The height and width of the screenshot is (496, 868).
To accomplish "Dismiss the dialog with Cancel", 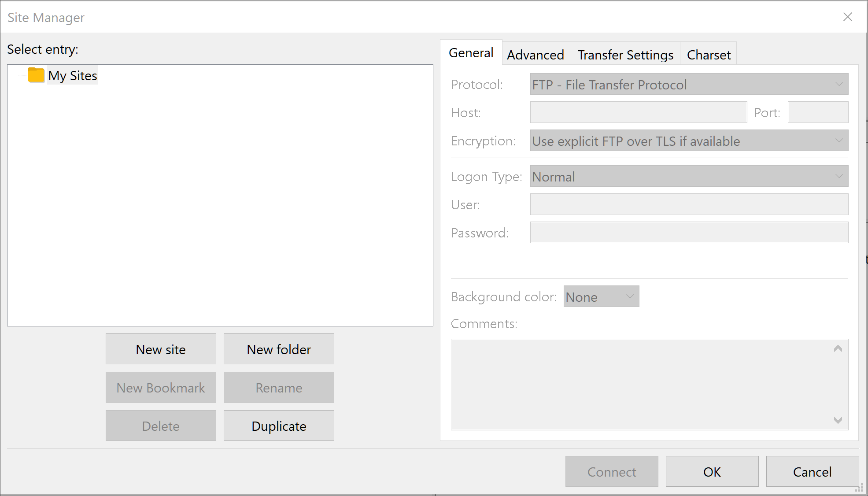I will (813, 471).
